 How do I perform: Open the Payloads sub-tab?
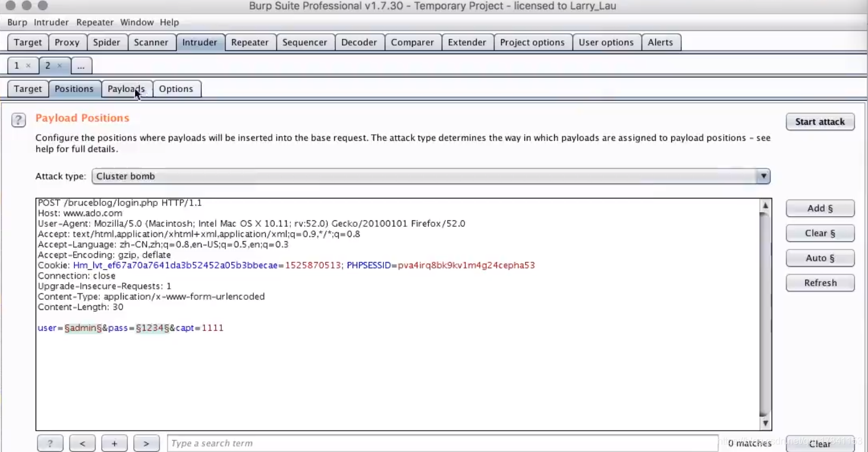click(x=126, y=89)
